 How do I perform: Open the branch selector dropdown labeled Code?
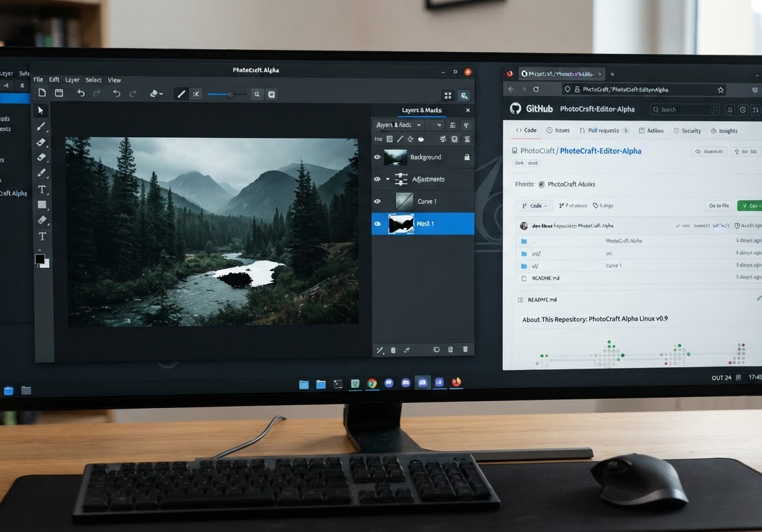[x=533, y=206]
